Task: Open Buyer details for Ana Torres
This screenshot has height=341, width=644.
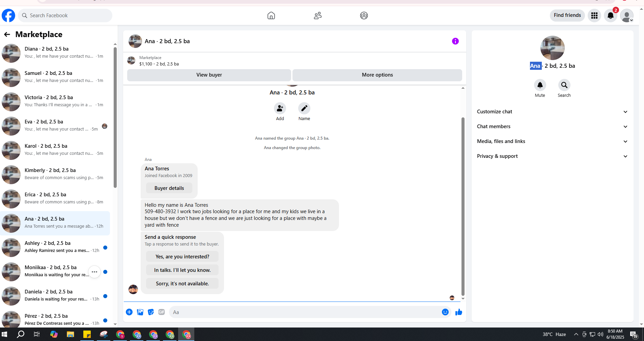Action: coord(169,188)
